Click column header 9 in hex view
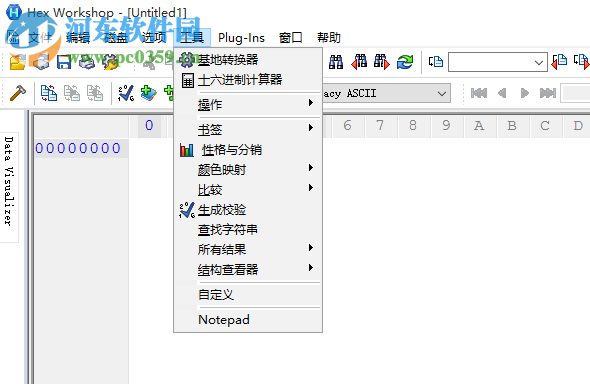This screenshot has height=384, width=590. [x=446, y=125]
